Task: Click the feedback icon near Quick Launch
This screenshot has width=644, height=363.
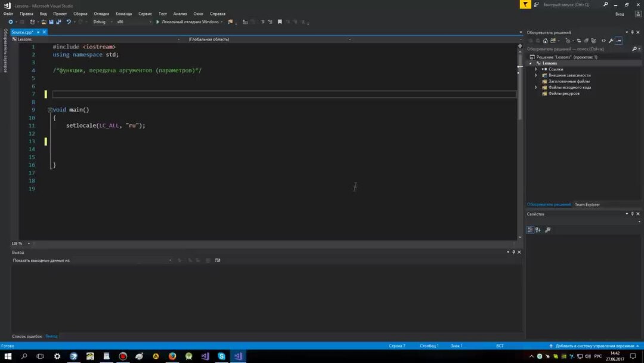Action: coord(536,5)
